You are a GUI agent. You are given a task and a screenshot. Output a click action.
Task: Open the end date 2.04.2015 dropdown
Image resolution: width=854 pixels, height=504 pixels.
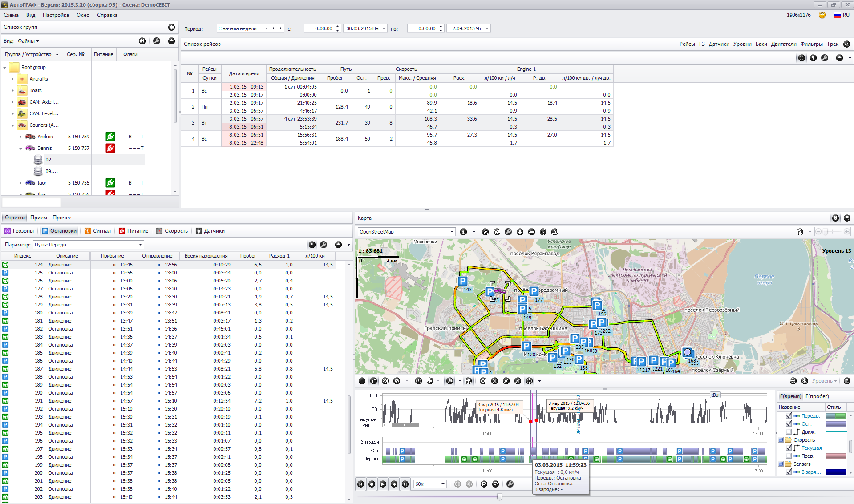pos(487,28)
